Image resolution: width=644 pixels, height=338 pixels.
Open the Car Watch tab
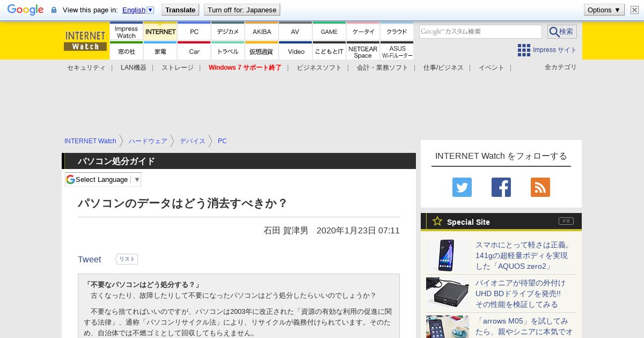(194, 51)
